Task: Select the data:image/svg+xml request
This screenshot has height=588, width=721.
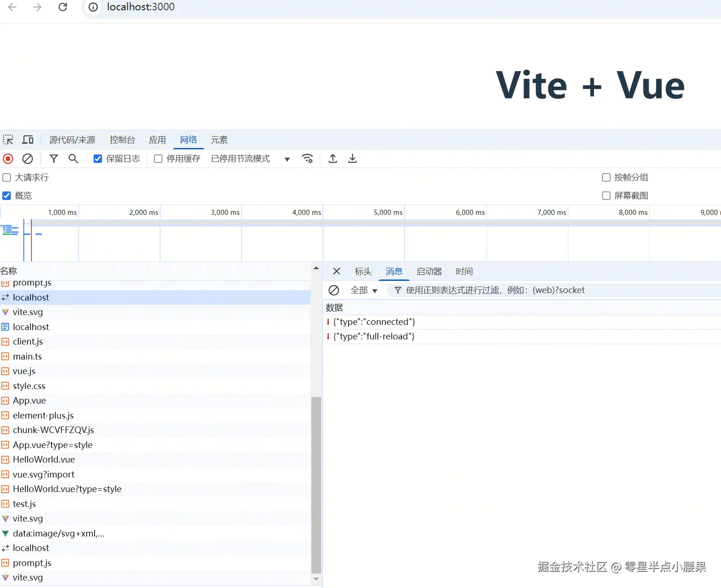Action: tap(155, 534)
